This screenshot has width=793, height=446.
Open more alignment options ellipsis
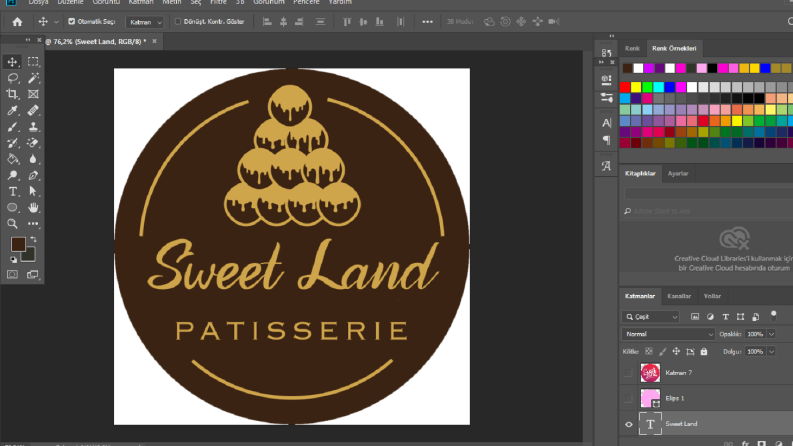(x=427, y=22)
